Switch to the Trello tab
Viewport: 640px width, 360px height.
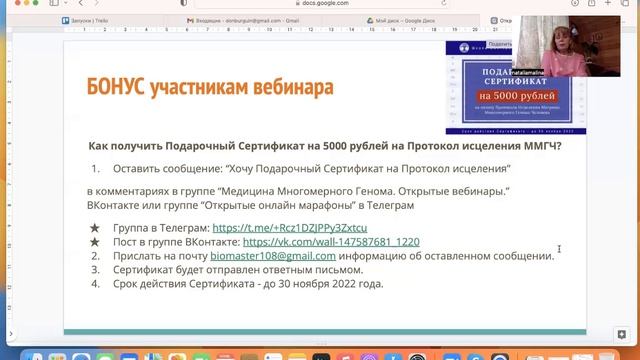coord(85,20)
